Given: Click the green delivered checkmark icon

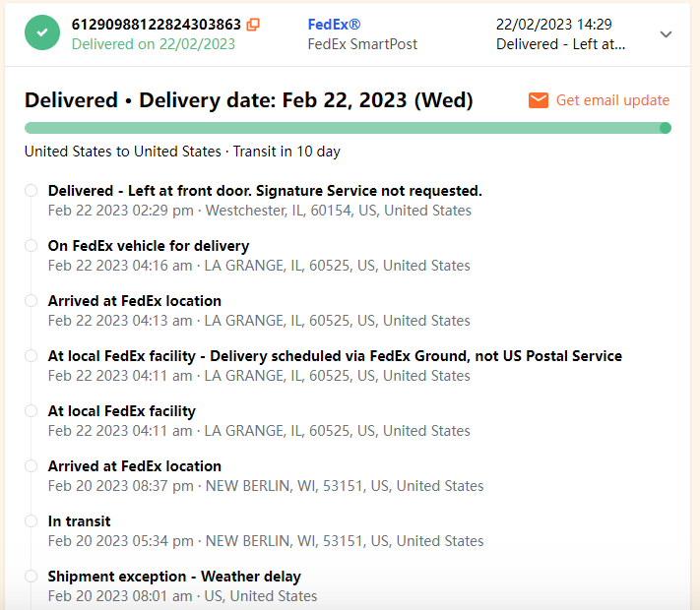Looking at the screenshot, I should coord(40,32).
